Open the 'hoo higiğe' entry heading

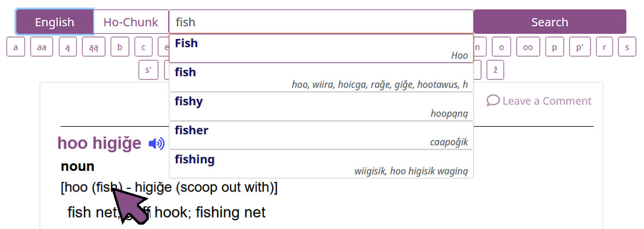pos(99,144)
